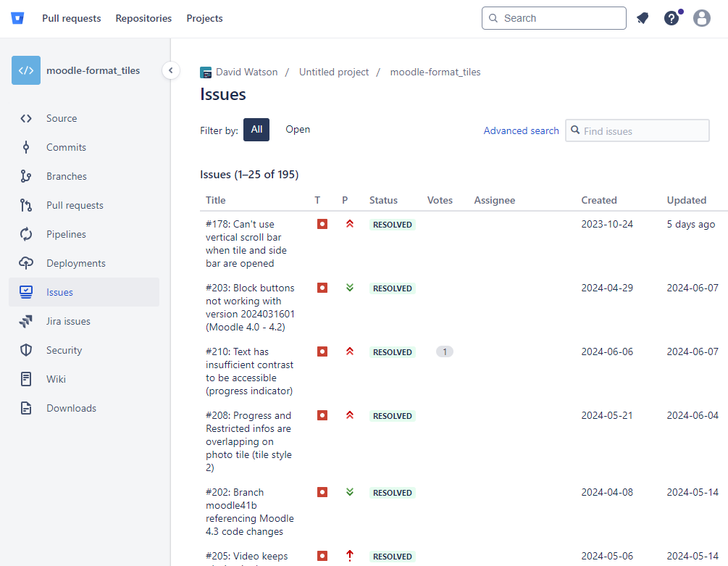Click the RESOLVED status of issue #178
Image resolution: width=728 pixels, height=566 pixels.
coord(393,225)
